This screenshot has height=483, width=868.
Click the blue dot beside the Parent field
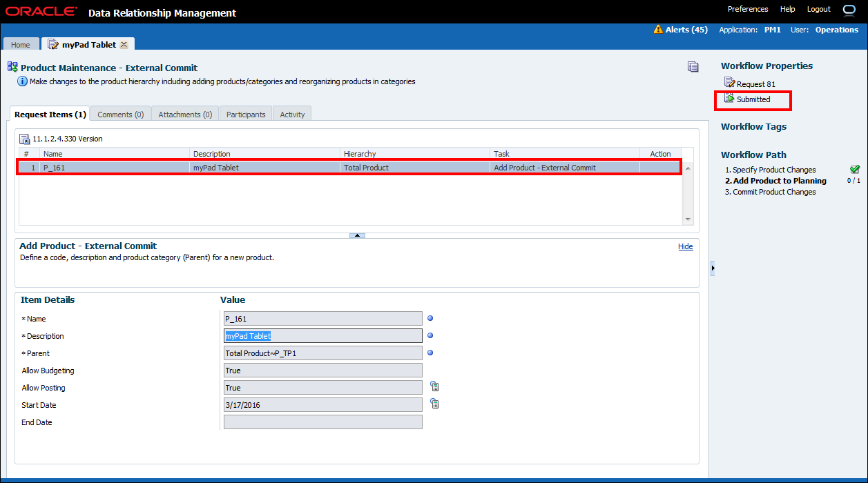click(x=430, y=353)
